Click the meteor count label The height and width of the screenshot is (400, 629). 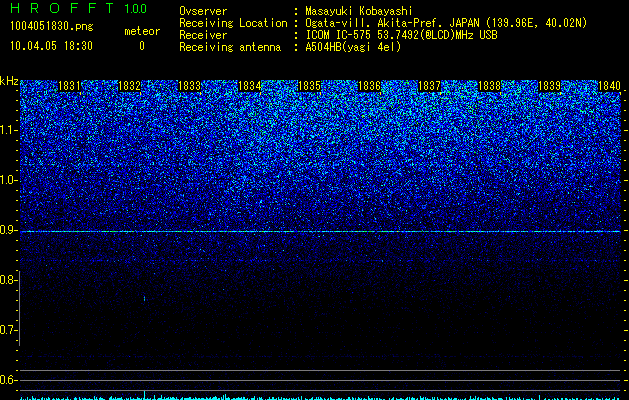142,31
